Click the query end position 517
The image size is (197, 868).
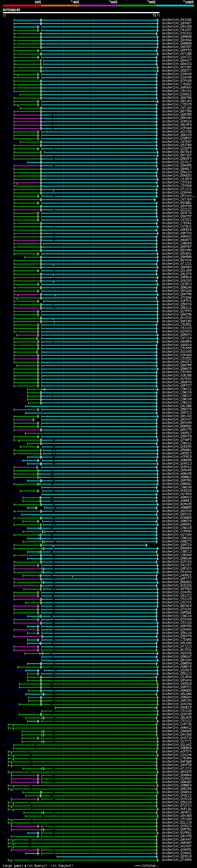click(x=155, y=15)
